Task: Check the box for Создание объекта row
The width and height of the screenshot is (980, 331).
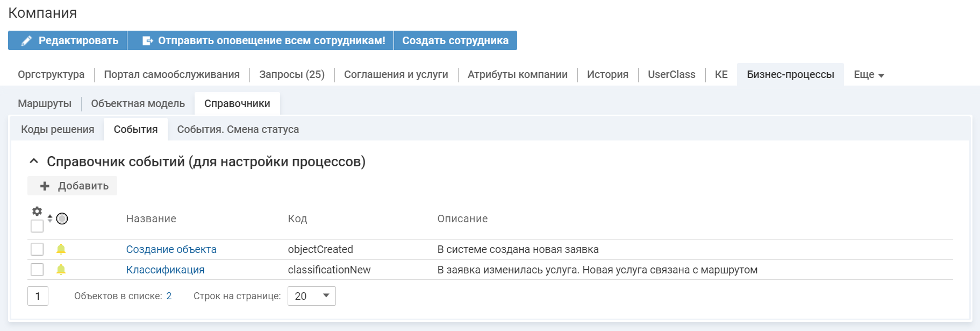Action: tap(37, 249)
